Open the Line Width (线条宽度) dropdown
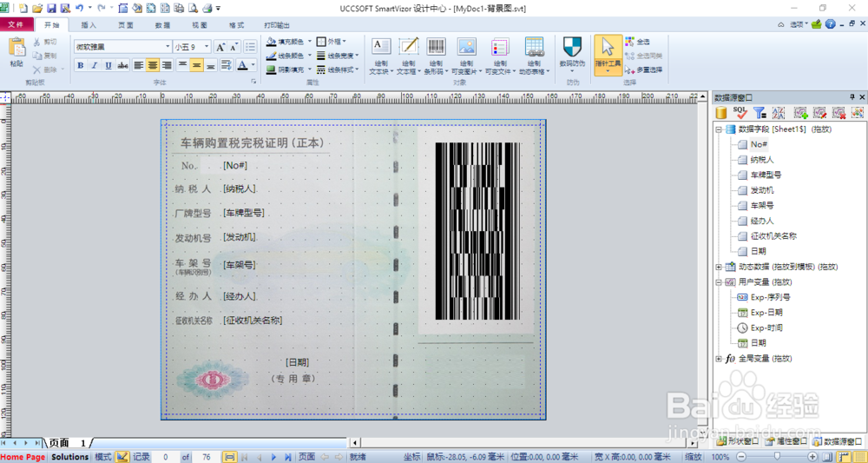Screen dimensions: 868x463 pyautogui.click(x=338, y=56)
